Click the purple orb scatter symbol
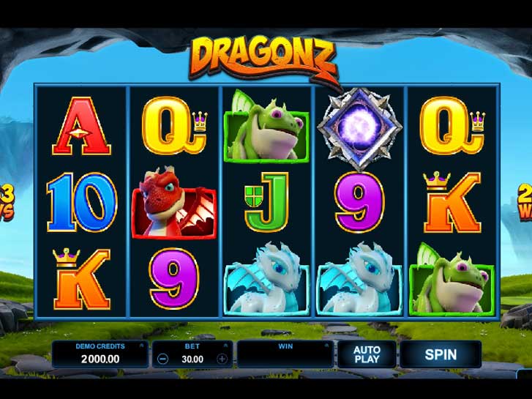Viewport: 532px width, 399px height. 359,128
